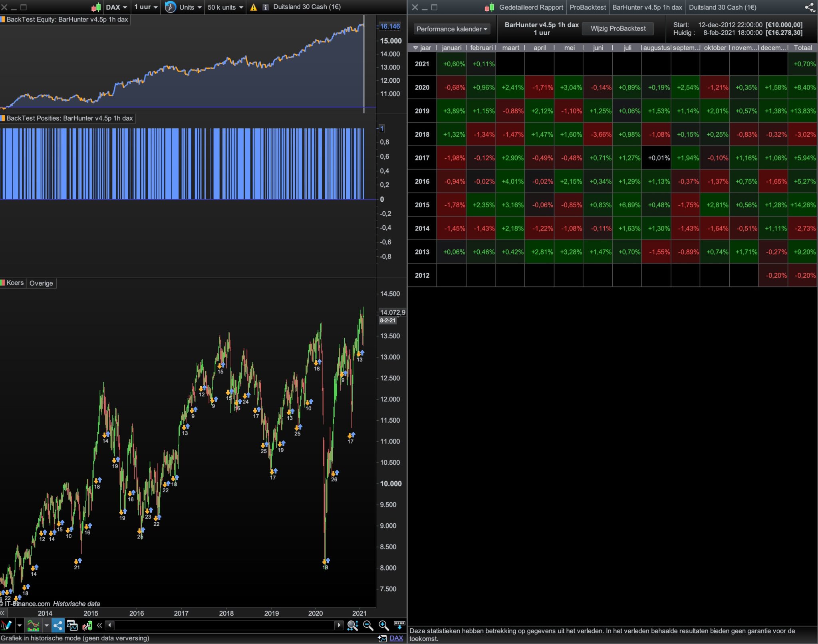Toggle sort order on jaar column header

[x=422, y=48]
